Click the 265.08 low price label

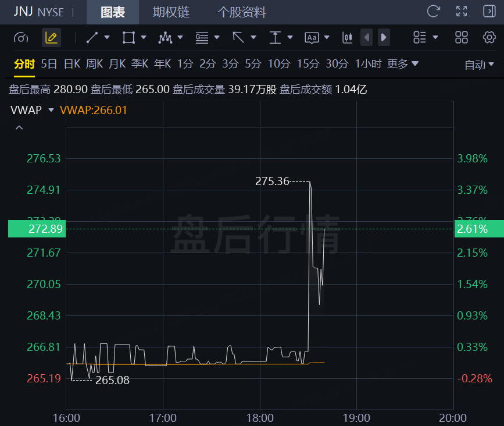pos(113,380)
